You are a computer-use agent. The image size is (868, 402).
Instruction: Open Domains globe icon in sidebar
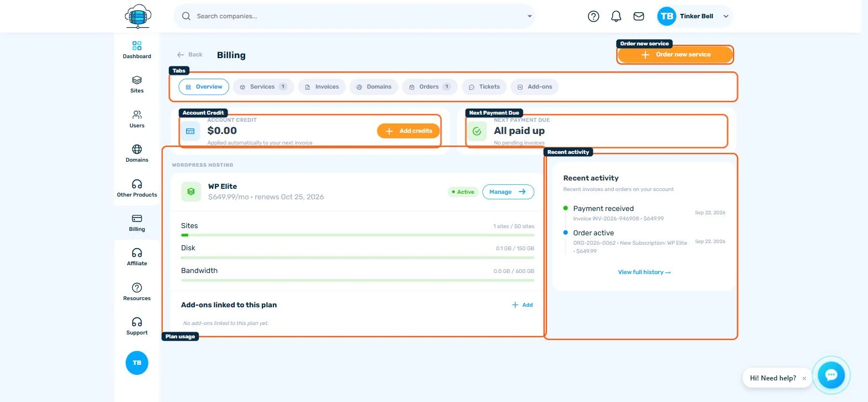coord(137,150)
